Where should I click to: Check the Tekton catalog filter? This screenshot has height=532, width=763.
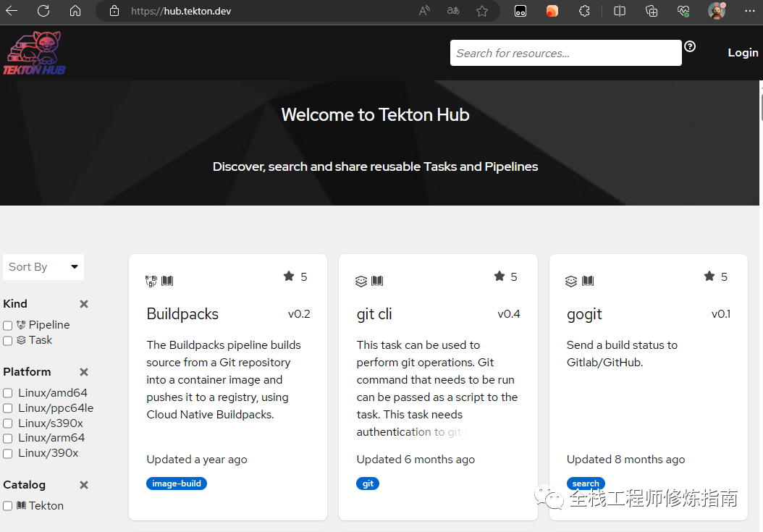click(x=8, y=506)
